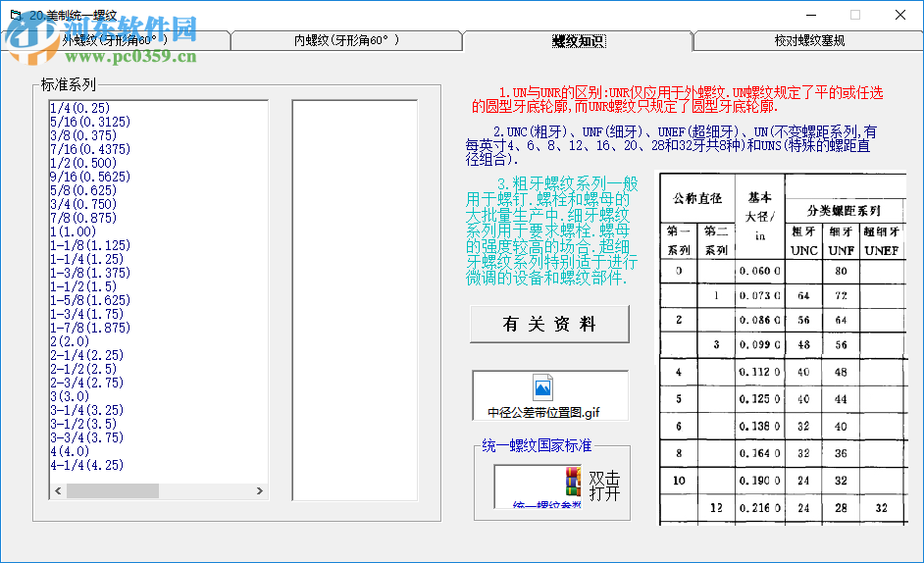Image resolution: width=924 pixels, height=563 pixels.
Task: Click the horizontal scrollbar thumb in the list
Action: click(x=113, y=490)
